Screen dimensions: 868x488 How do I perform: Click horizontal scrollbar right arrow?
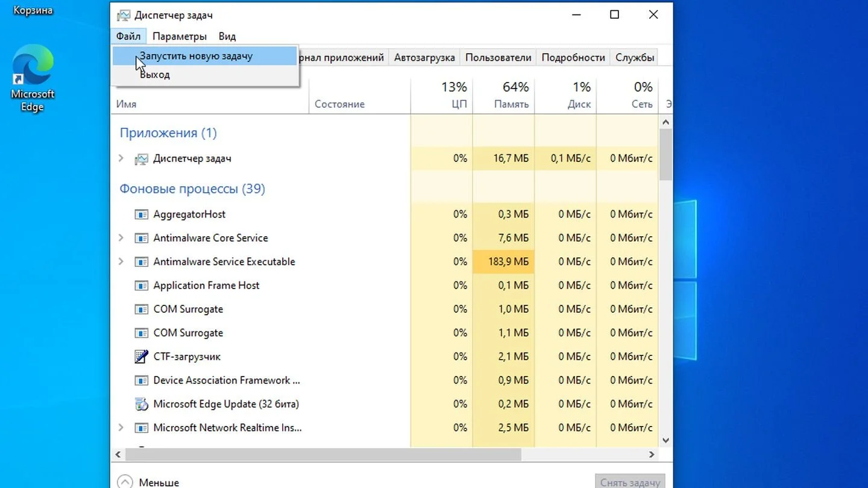[652, 454]
